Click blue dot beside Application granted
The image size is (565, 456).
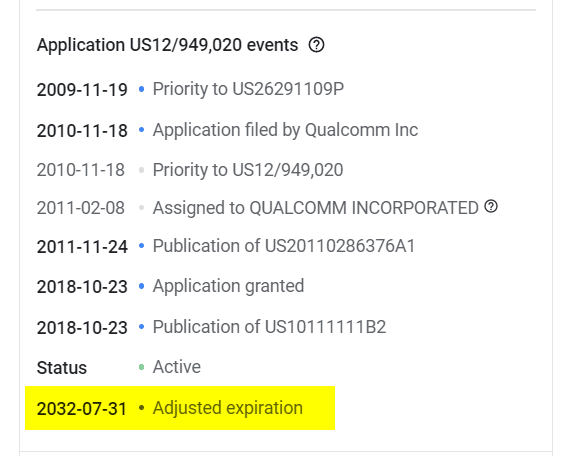coord(142,286)
